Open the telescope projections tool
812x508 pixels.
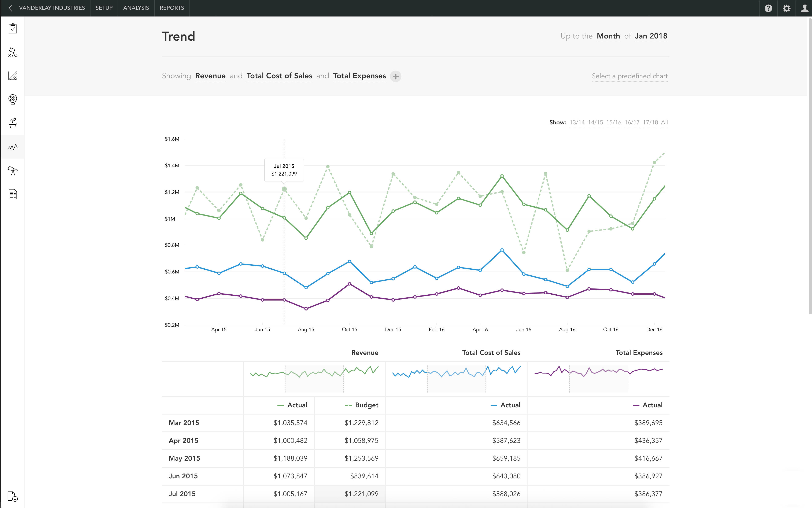click(x=12, y=170)
